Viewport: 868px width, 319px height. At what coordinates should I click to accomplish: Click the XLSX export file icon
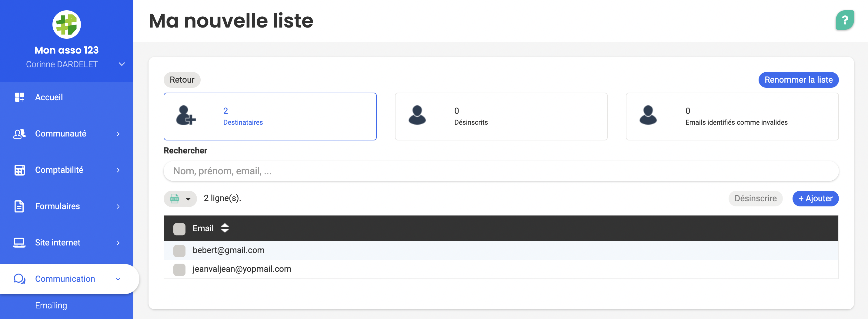[175, 199]
